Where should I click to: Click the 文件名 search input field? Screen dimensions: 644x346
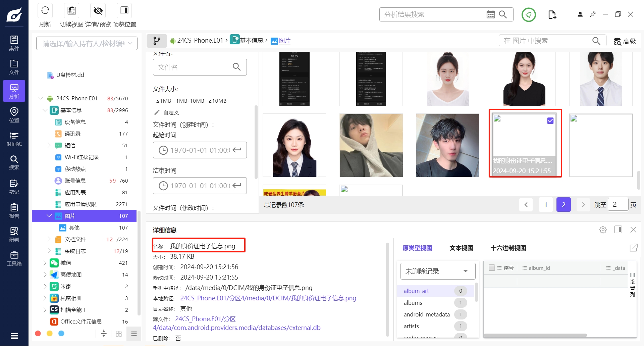coord(200,67)
